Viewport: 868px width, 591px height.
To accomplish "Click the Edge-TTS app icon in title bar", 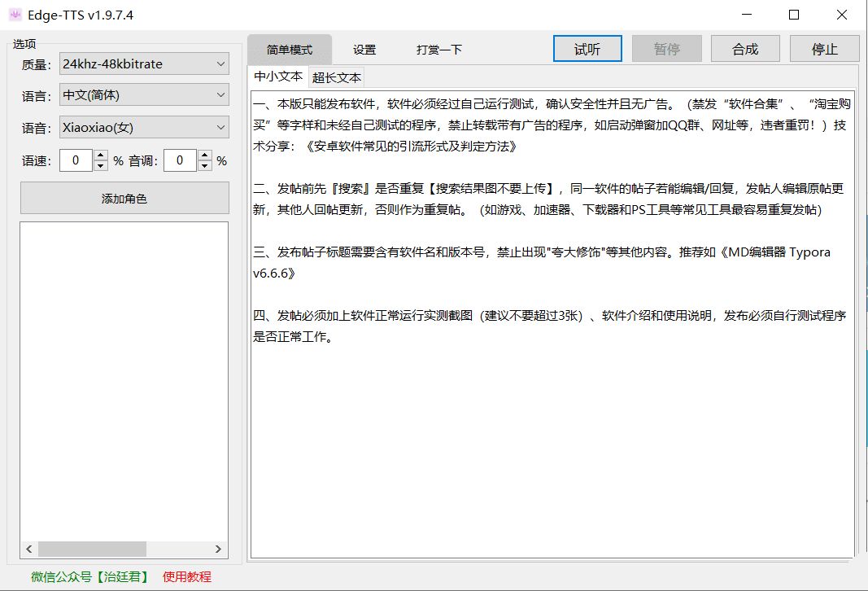I will coord(15,15).
